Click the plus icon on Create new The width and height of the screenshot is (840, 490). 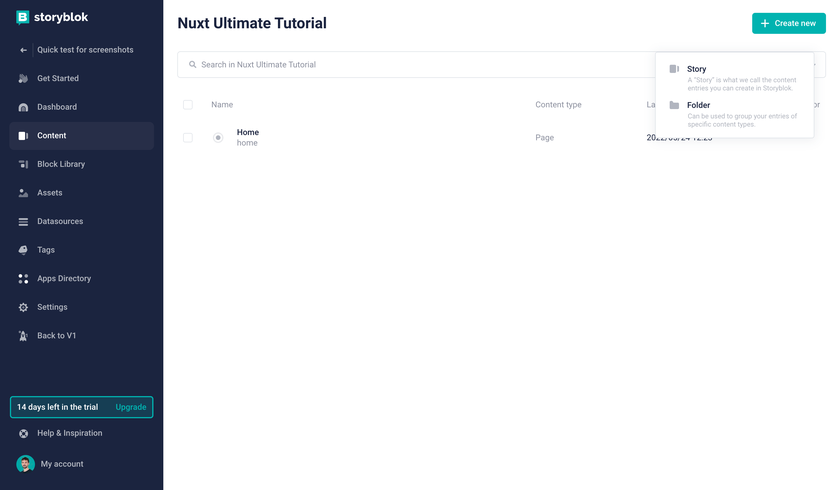point(765,24)
